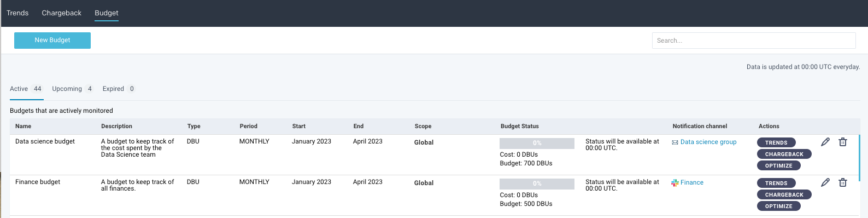Viewport: 868px width, 218px height.
Task: Click Global scope in Finance budget row
Action: (x=424, y=183)
